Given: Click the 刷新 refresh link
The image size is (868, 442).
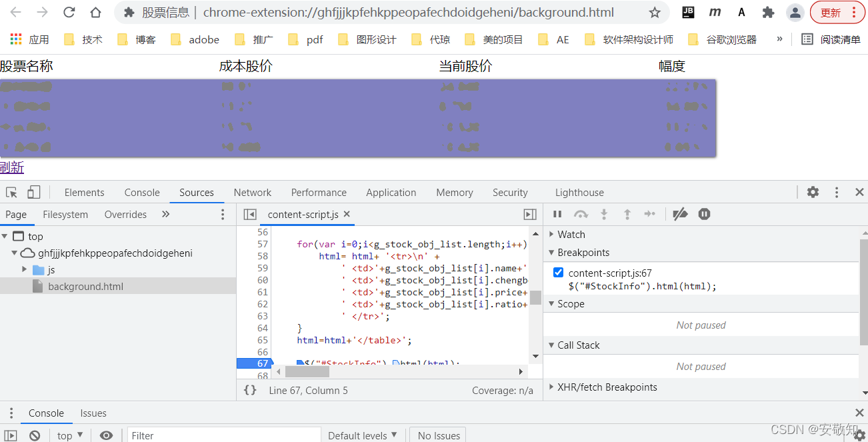Looking at the screenshot, I should pos(12,167).
